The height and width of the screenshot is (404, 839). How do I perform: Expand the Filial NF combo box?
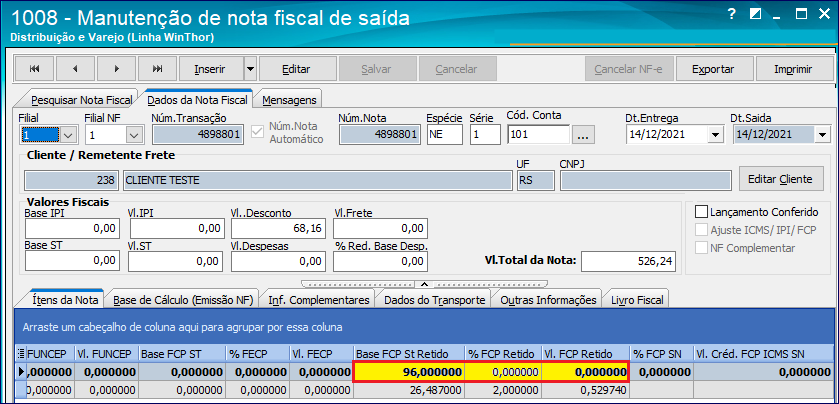135,135
